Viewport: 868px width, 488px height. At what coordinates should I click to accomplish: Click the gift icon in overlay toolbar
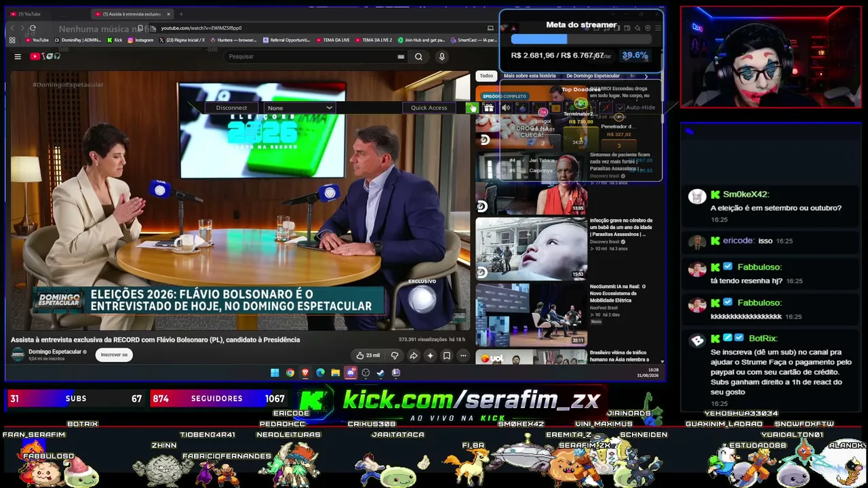pyautogui.click(x=488, y=108)
